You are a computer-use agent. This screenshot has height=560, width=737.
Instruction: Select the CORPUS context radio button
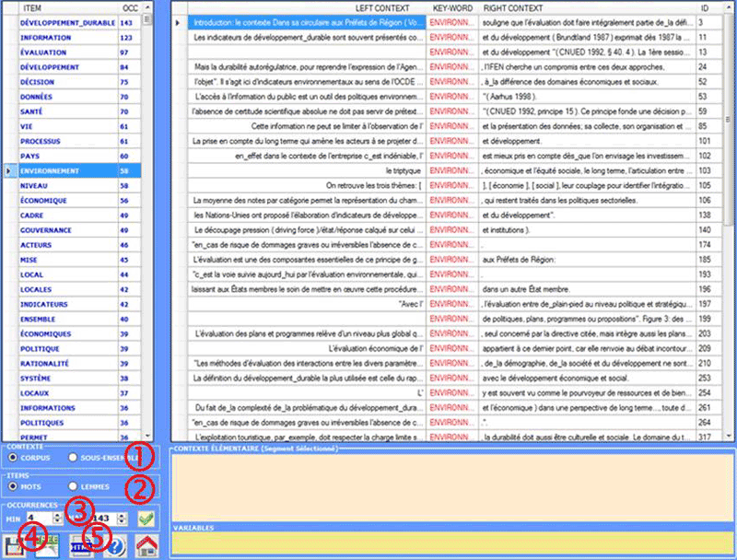click(13, 457)
